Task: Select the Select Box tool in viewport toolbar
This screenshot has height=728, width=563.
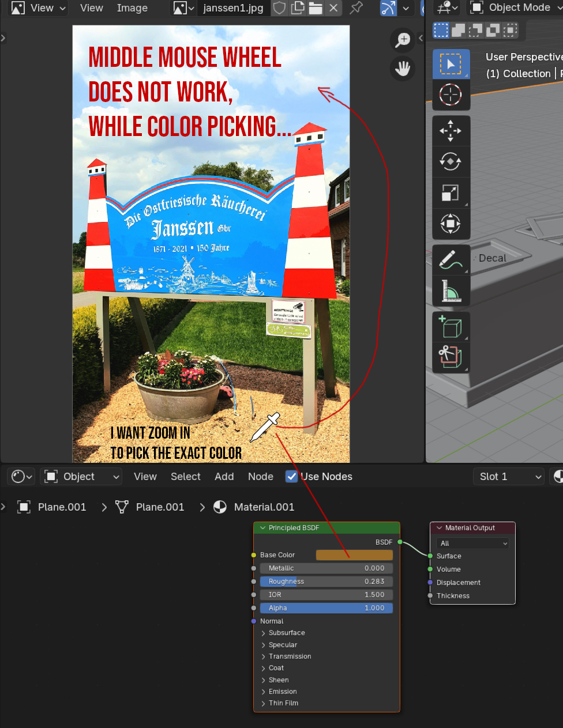Action: 451,64
